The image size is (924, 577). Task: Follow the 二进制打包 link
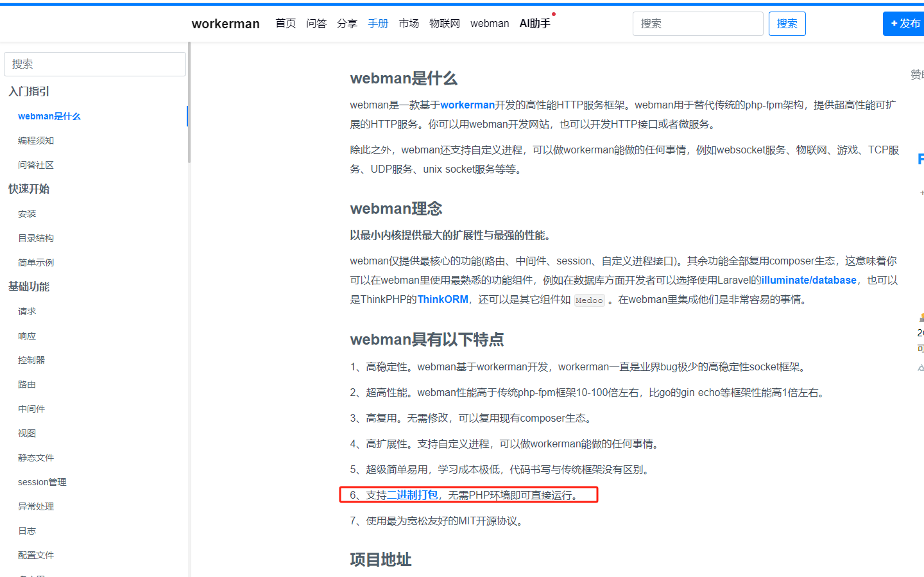coord(412,495)
